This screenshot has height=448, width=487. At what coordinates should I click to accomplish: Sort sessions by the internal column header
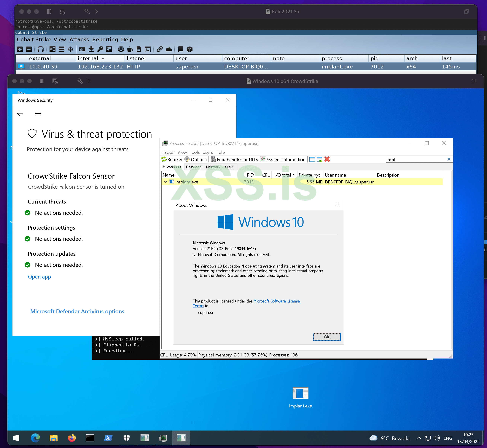tap(88, 58)
